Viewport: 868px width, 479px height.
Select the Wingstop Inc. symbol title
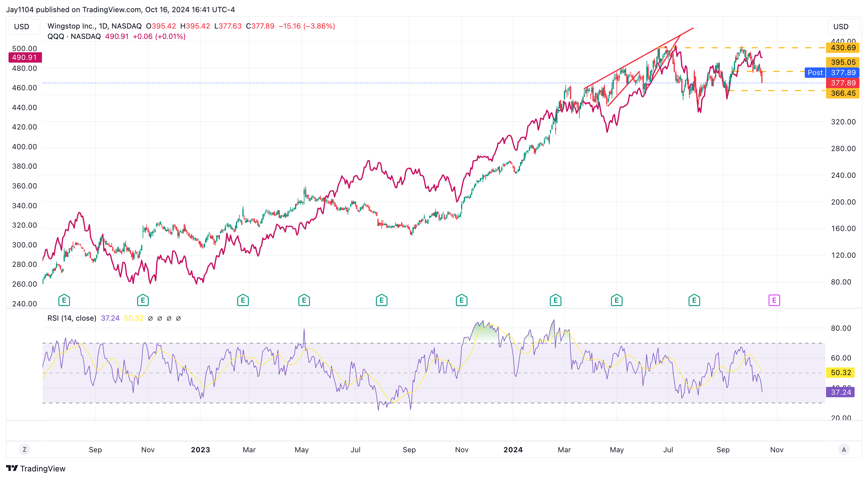(94, 26)
